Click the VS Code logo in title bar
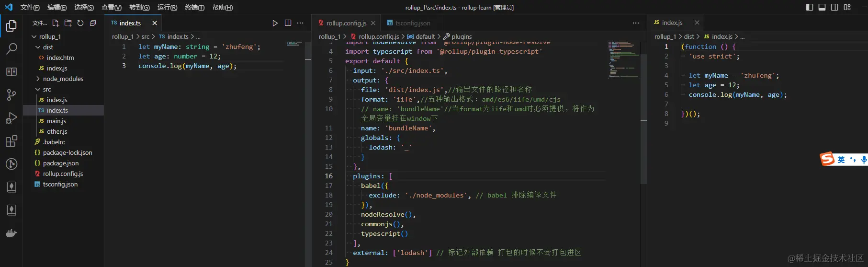Viewport: 868px width, 267px height. pos(9,7)
